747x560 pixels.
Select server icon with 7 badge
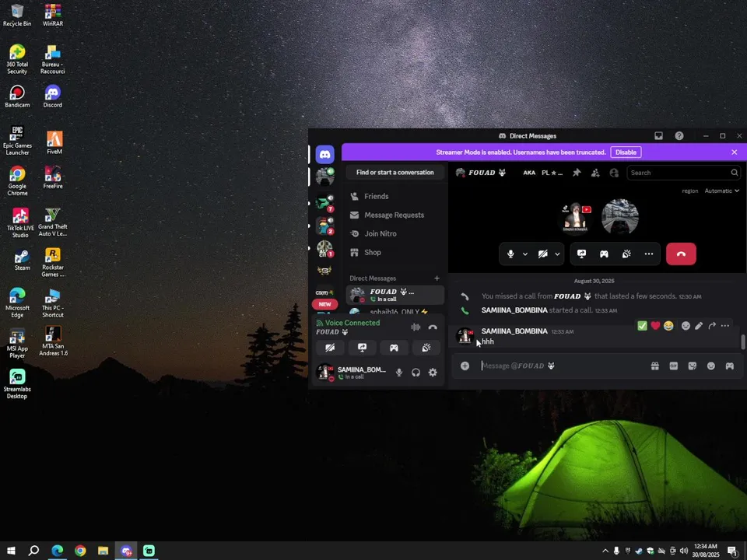pyautogui.click(x=325, y=202)
